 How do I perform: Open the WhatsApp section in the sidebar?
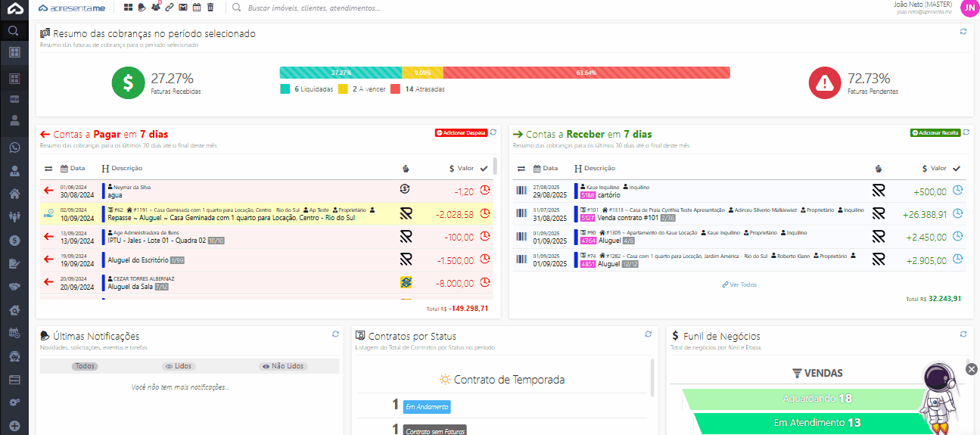coord(14,148)
